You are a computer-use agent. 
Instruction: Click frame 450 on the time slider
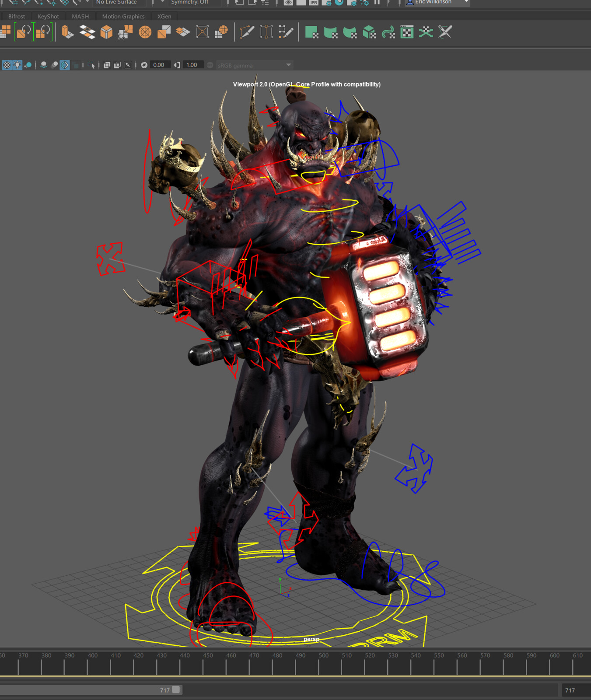(208, 655)
